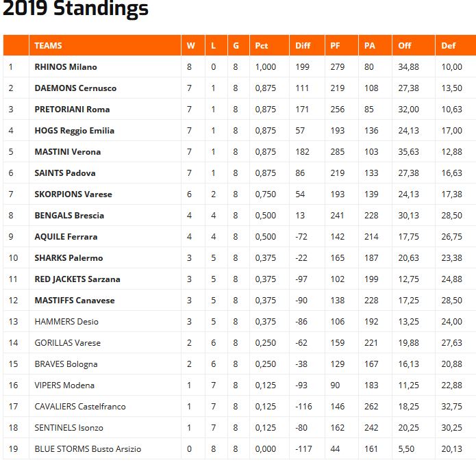Sort by the PF column header
Screen dimensions: 476x469
click(336, 46)
